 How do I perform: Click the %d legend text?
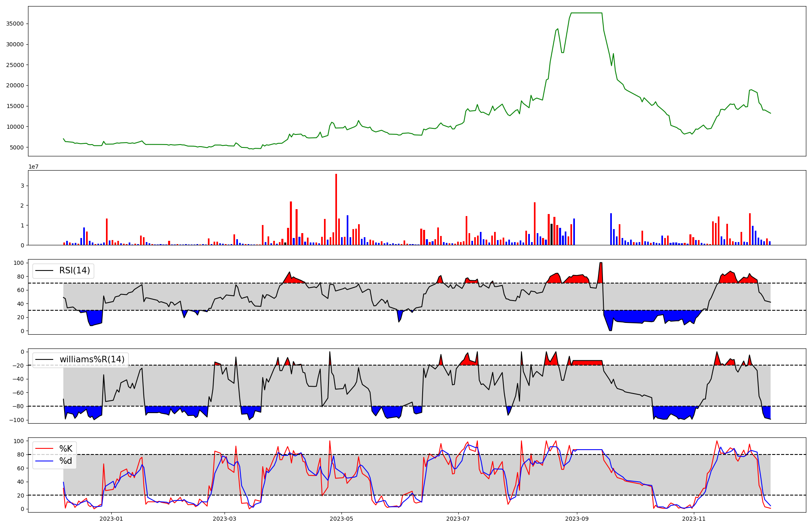66,461
